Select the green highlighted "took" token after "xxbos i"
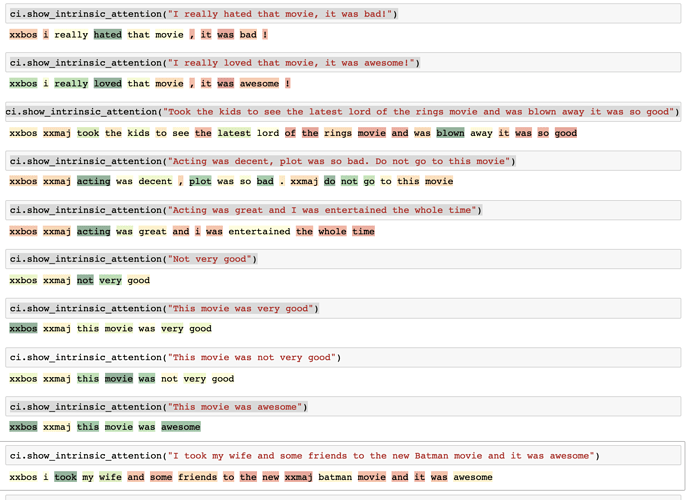 65,477
